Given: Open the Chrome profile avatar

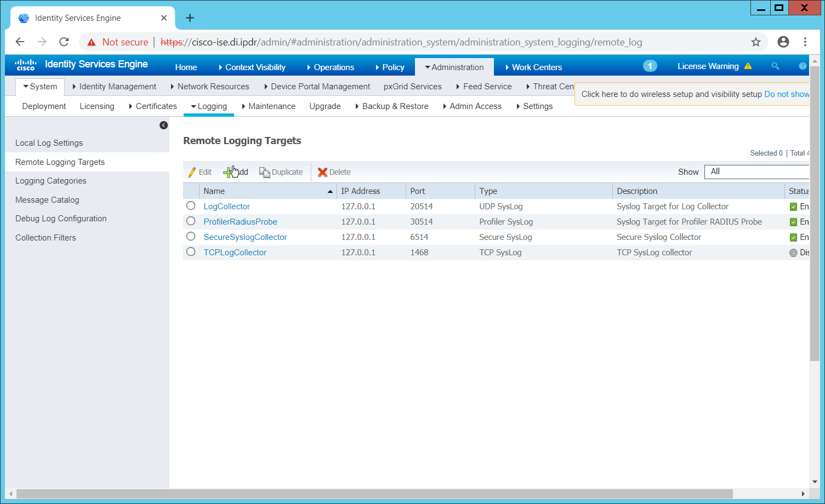Looking at the screenshot, I should pos(783,42).
